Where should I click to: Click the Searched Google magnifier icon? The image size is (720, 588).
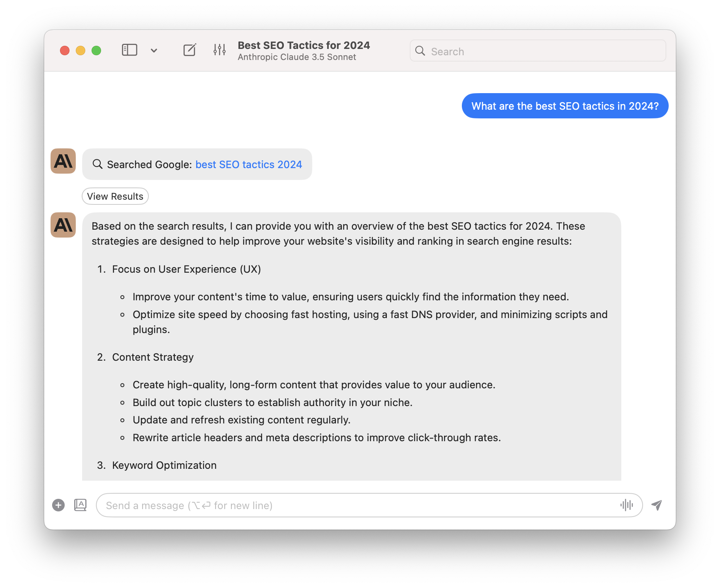[97, 164]
